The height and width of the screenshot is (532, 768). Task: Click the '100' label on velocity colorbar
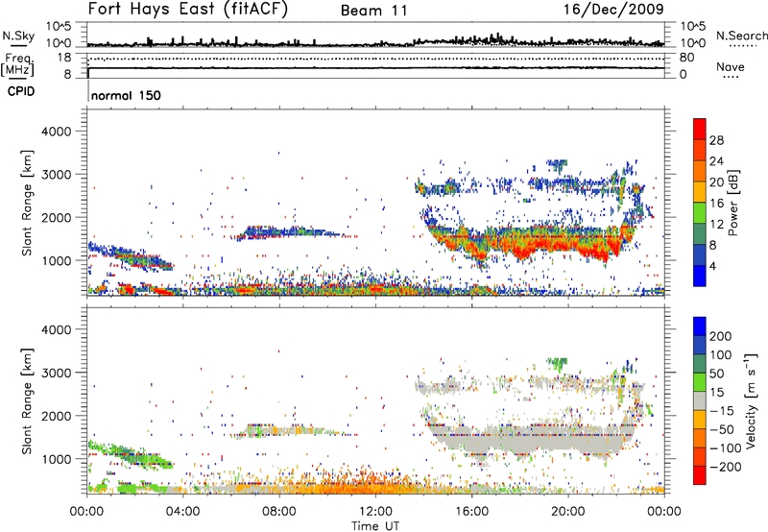pos(721,355)
